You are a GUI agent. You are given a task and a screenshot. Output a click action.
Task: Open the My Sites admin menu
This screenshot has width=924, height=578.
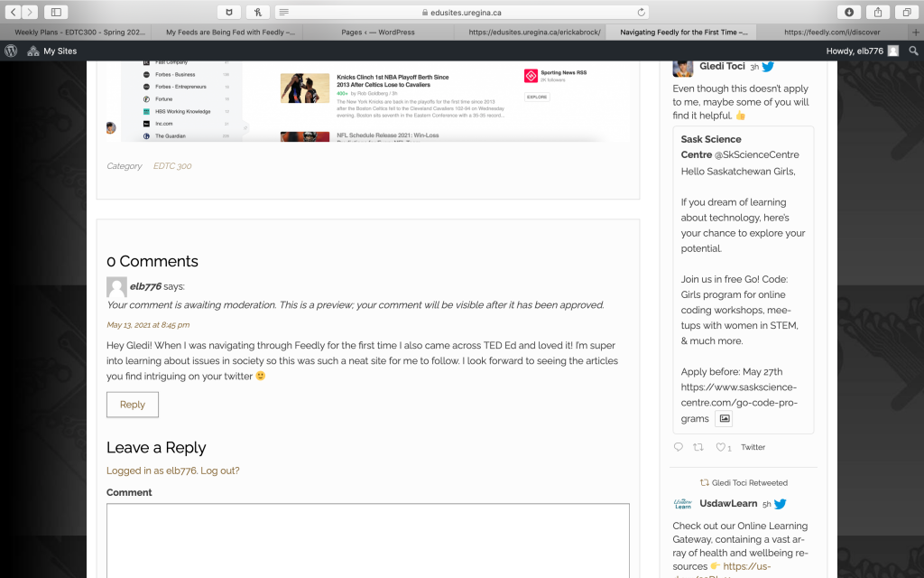coord(51,51)
